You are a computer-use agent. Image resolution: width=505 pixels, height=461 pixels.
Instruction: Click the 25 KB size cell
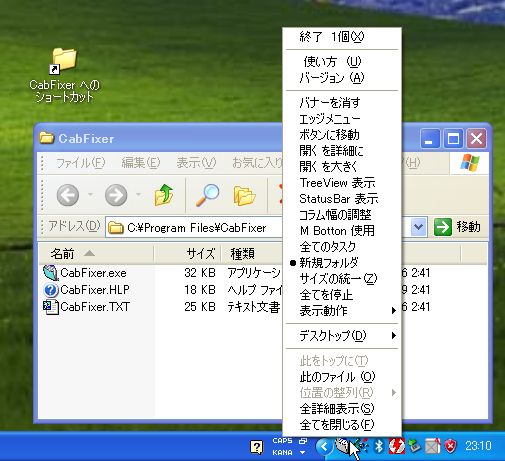click(x=200, y=307)
